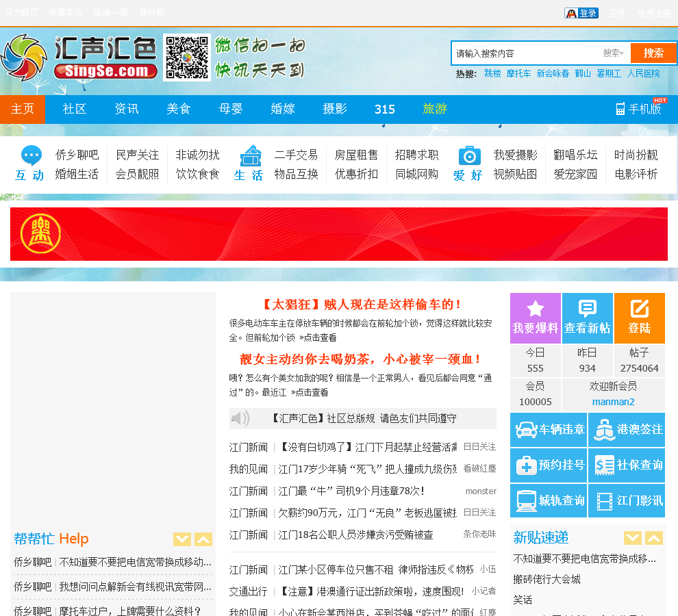Go to 主页 tab
The image size is (678, 616).
pyautogui.click(x=23, y=109)
